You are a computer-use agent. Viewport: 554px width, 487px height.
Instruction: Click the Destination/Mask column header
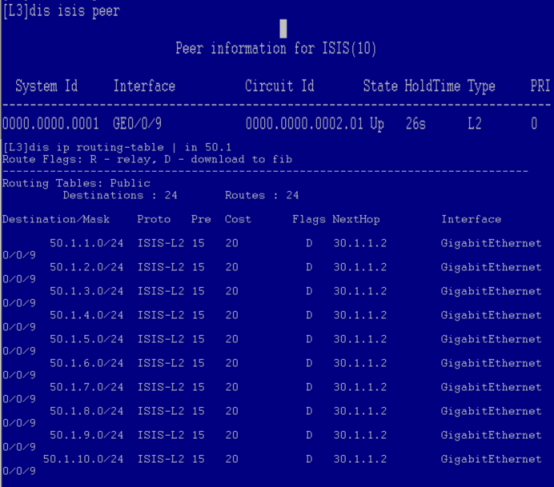[x=56, y=219]
